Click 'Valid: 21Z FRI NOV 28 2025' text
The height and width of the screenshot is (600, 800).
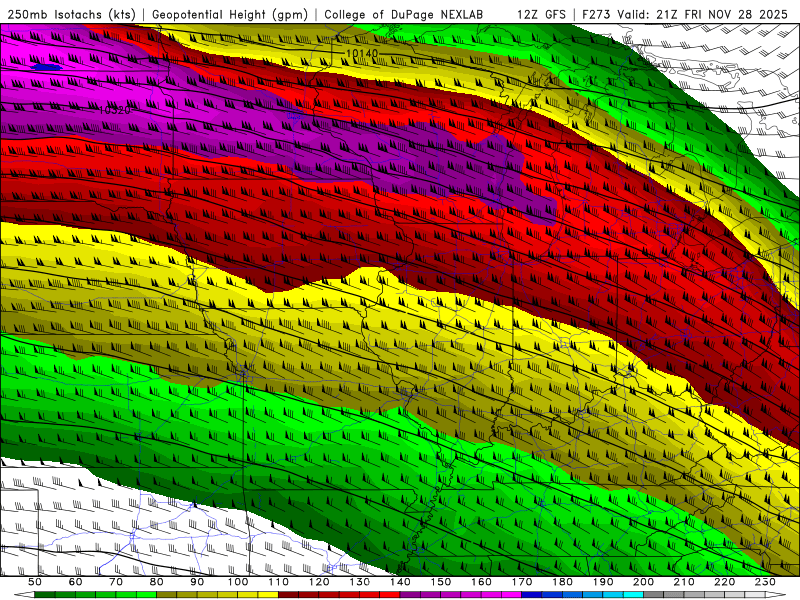[703, 14]
